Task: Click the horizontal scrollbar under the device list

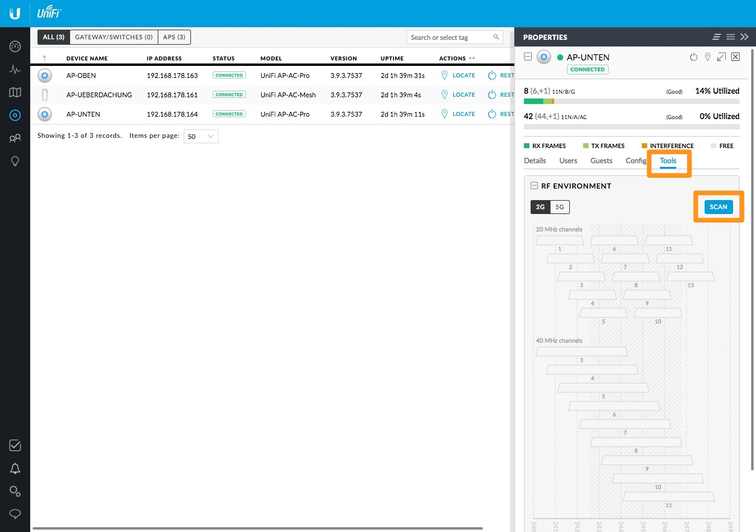Action: click(257, 528)
